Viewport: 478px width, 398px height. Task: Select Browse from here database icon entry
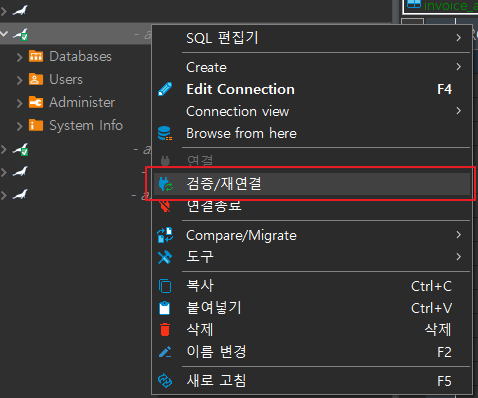[x=312, y=133]
